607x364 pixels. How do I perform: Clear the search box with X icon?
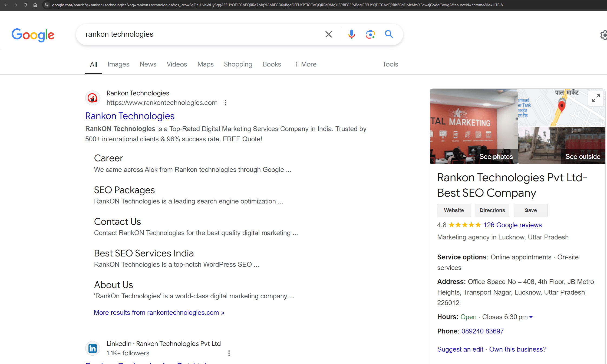(x=328, y=34)
